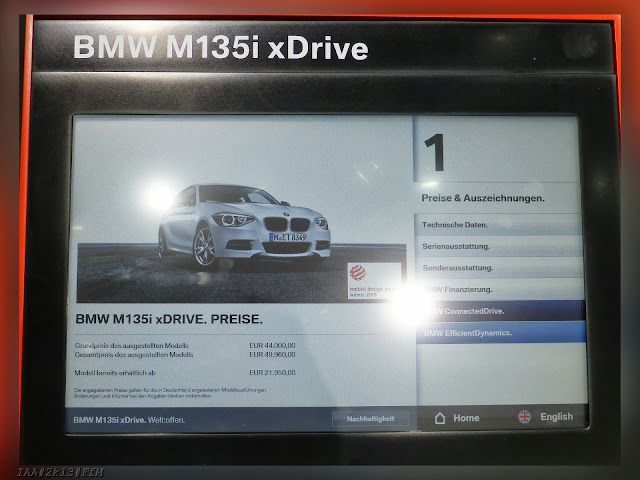Image resolution: width=640 pixels, height=480 pixels.
Task: Tap the price disclaimer fine print
Action: [170, 393]
